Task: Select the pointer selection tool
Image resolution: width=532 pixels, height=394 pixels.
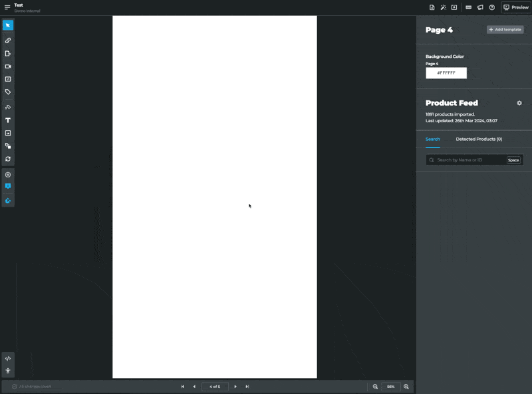Action: (8, 25)
